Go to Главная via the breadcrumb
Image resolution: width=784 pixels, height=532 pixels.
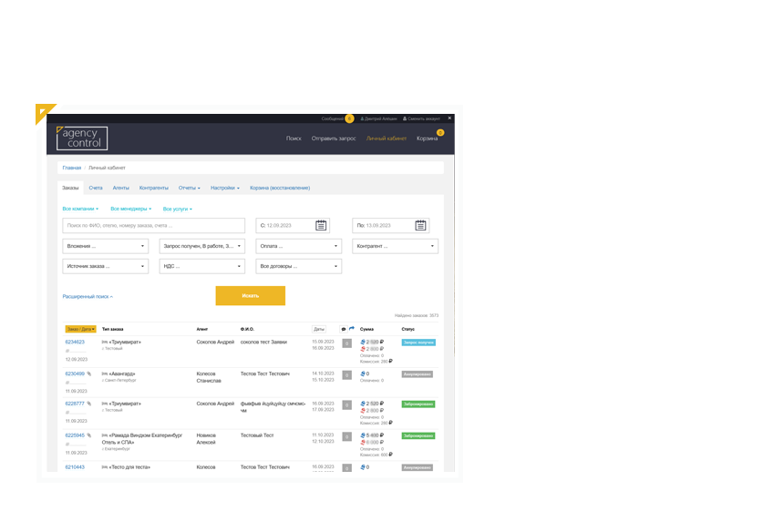click(x=71, y=168)
